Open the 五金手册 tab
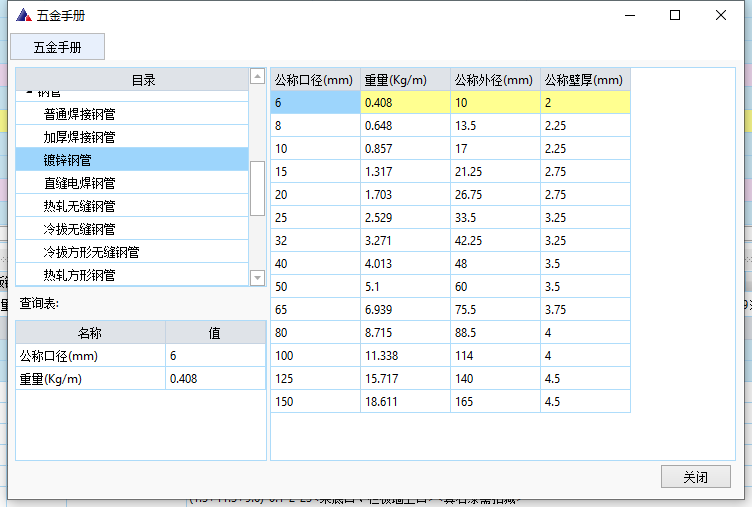752x507 pixels. pyautogui.click(x=58, y=47)
